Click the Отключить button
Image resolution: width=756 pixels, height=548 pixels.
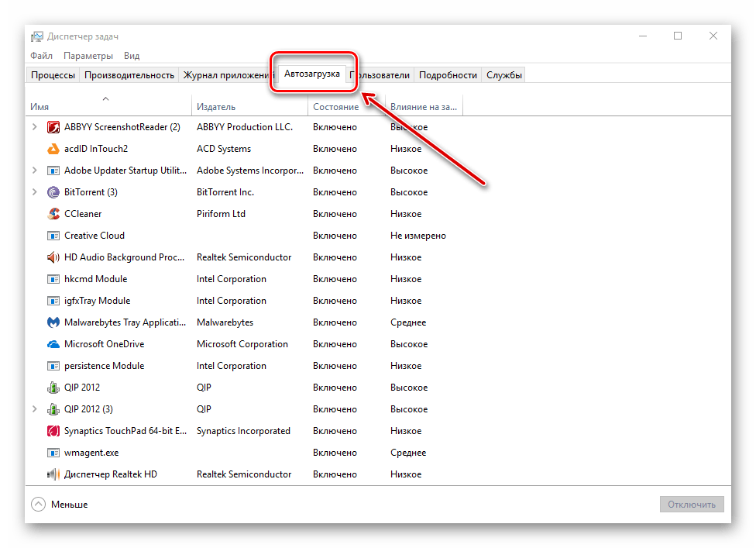[692, 504]
